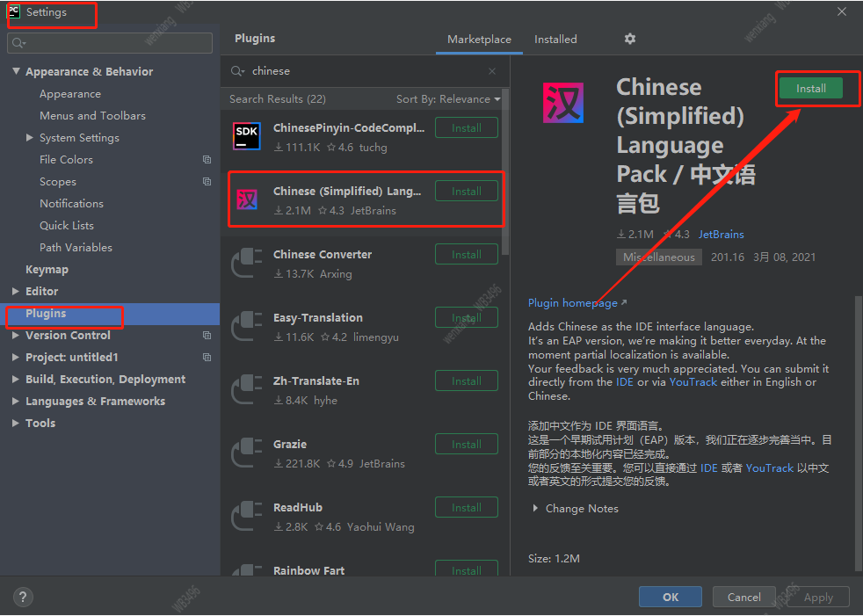Click the green Install button in plugin details
The image size is (863, 616).
pos(811,88)
